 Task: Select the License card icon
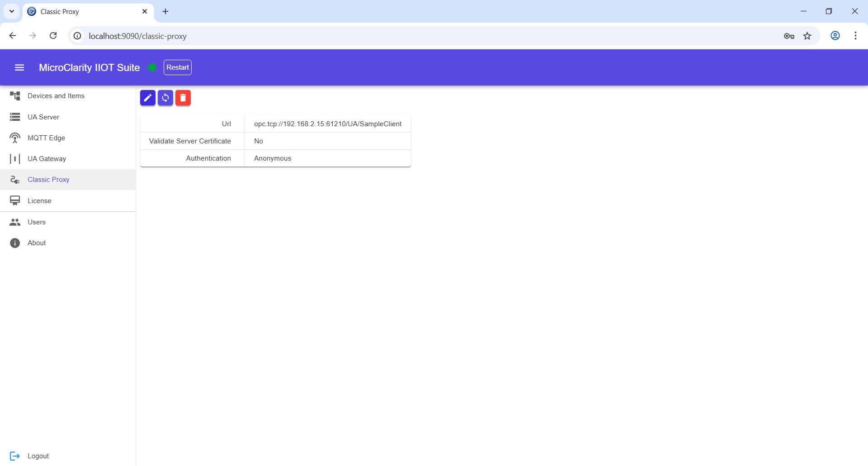pos(15,200)
